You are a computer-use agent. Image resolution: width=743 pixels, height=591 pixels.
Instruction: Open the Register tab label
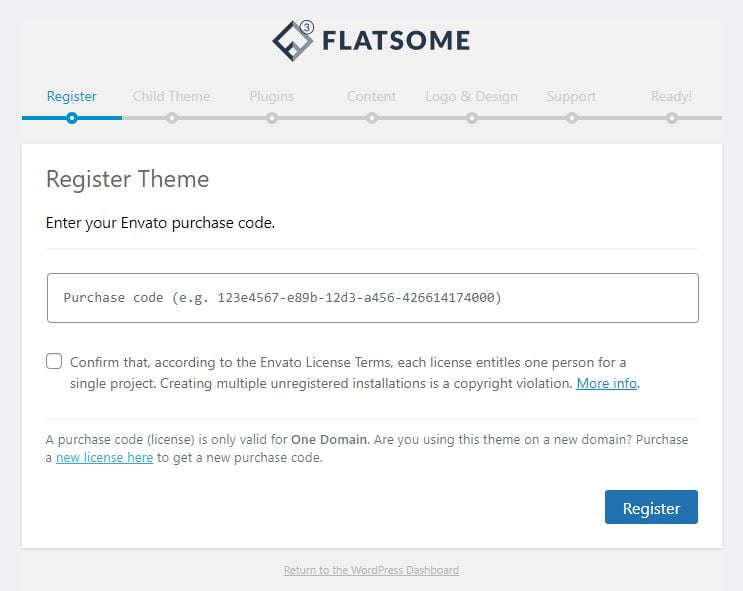point(72,96)
